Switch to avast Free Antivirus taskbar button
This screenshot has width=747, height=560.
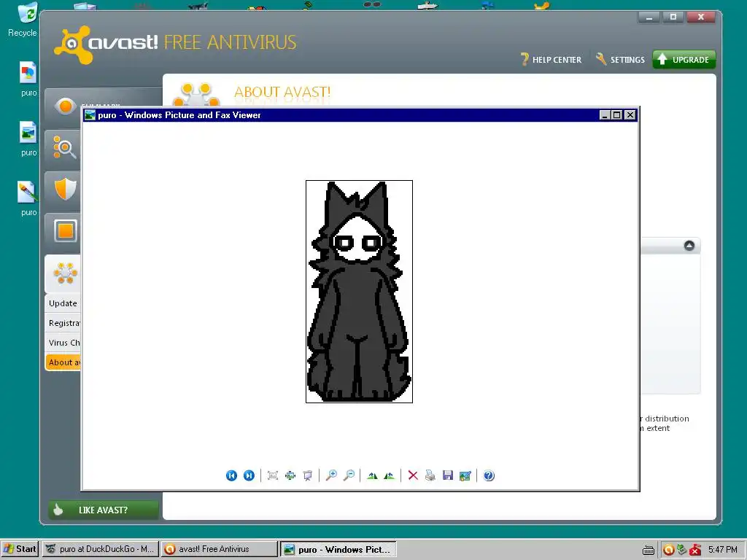(219, 549)
